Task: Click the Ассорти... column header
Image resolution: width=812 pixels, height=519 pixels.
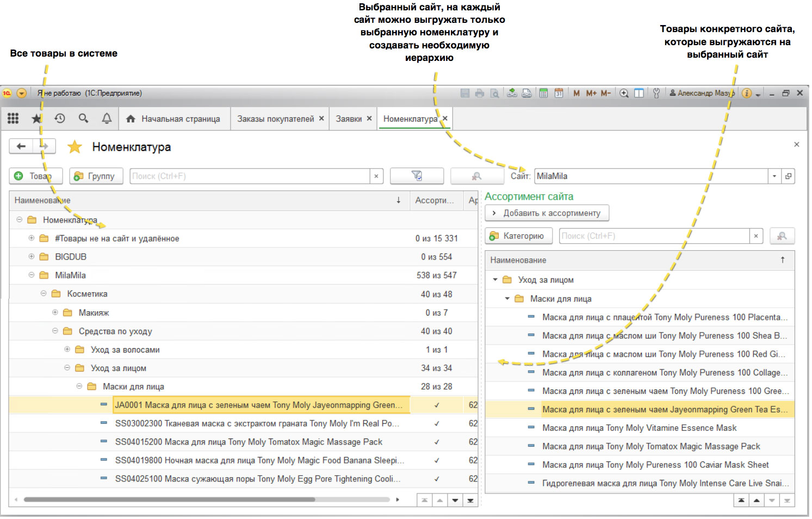Action: tap(436, 200)
